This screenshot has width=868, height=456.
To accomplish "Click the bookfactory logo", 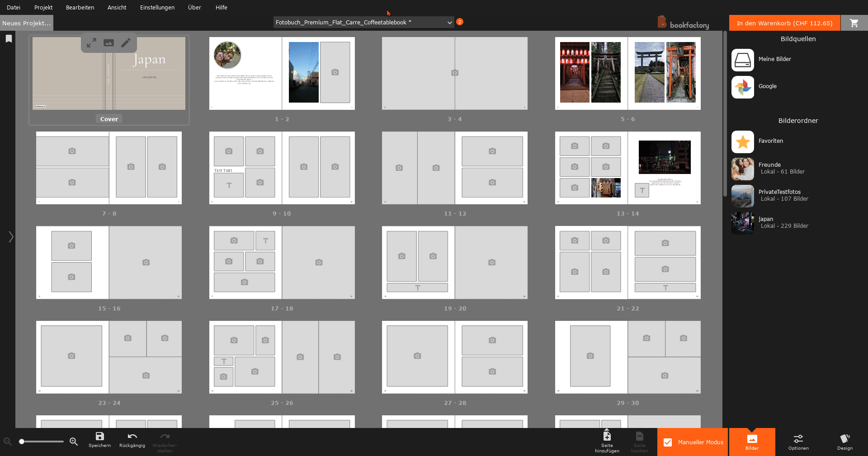I will tap(683, 23).
